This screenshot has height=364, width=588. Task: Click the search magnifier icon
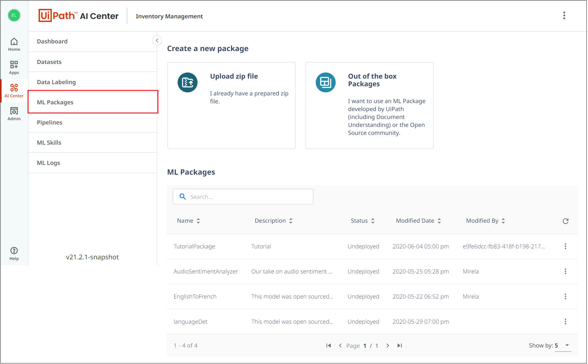point(183,197)
